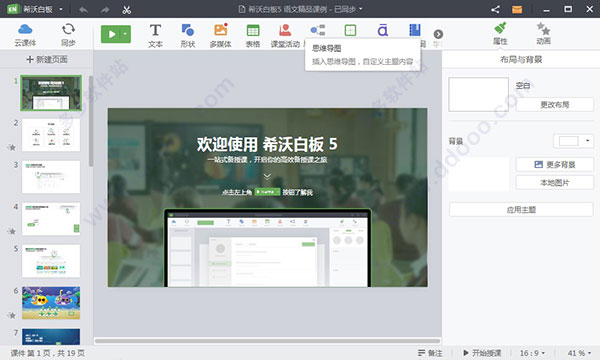This screenshot has height=360, width=600.
Task: Select slide 1 thumbnail
Action: [51, 93]
